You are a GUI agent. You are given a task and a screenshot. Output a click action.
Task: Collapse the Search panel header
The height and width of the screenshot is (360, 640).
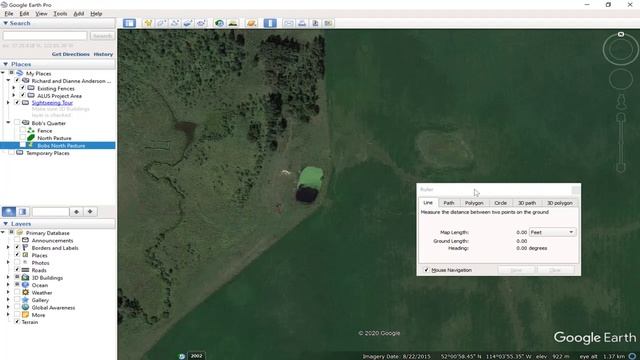[x=58, y=23]
